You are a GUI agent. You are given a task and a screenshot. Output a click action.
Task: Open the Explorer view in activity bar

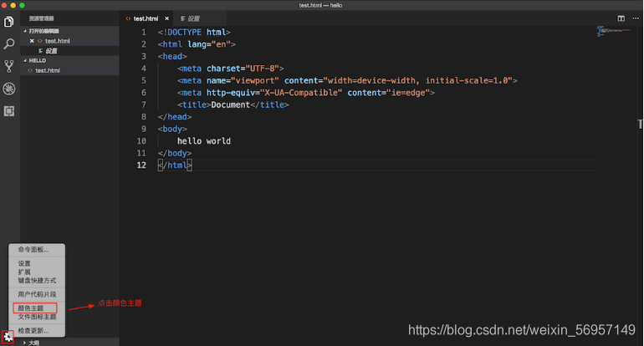tap(8, 22)
